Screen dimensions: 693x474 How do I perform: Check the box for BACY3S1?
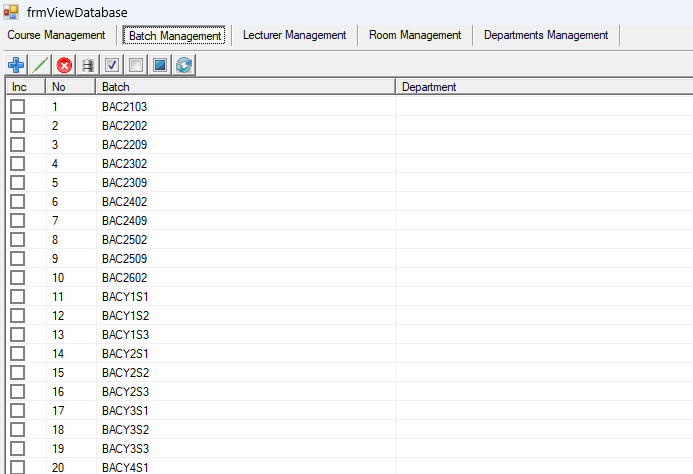(18, 411)
